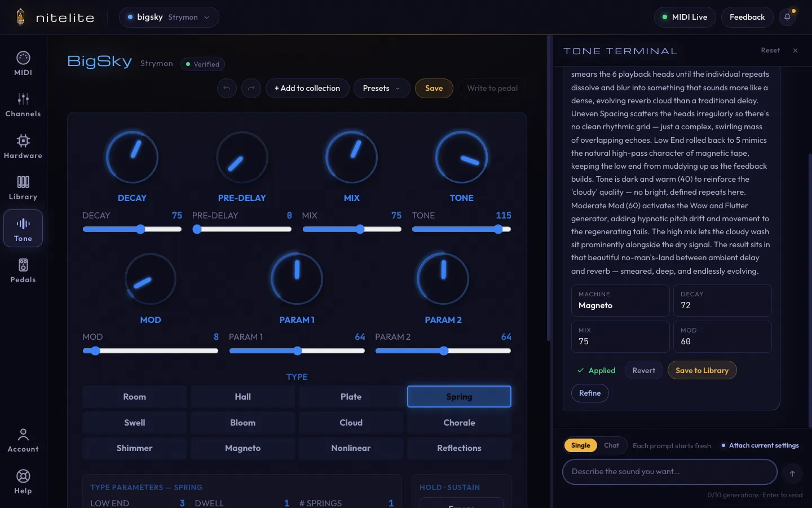
Task: Click Save to Library
Action: 702,370
